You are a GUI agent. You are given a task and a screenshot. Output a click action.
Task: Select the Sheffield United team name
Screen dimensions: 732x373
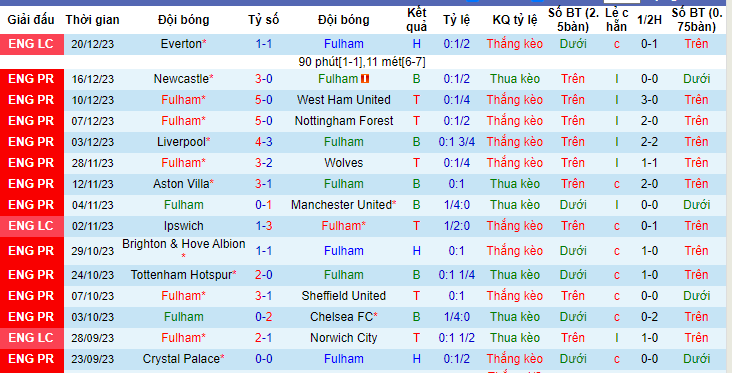pyautogui.click(x=344, y=296)
